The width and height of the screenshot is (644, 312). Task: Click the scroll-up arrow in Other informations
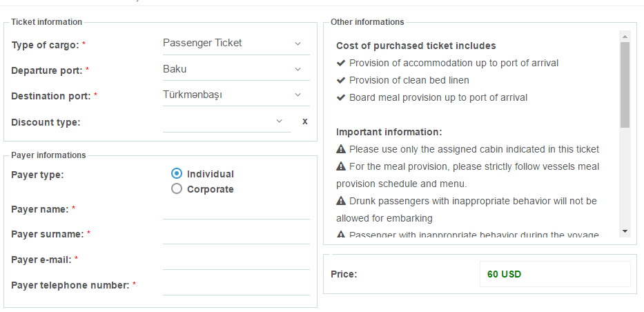625,37
